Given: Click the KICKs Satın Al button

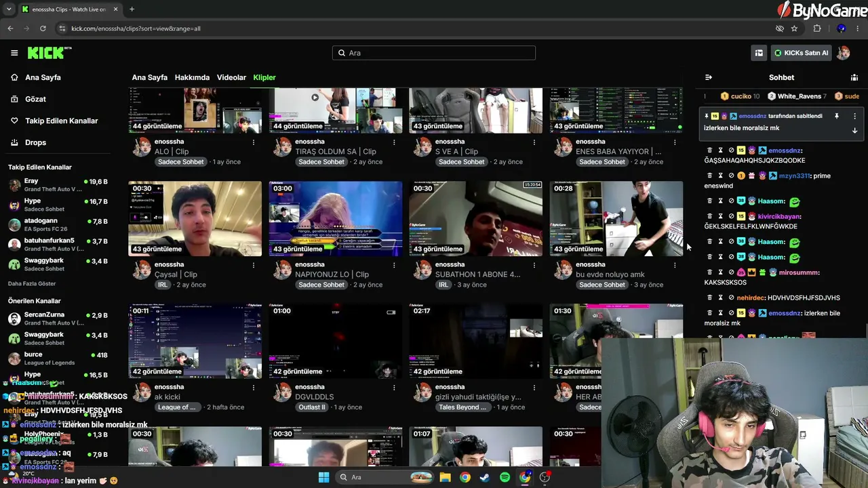Looking at the screenshot, I should pyautogui.click(x=801, y=53).
